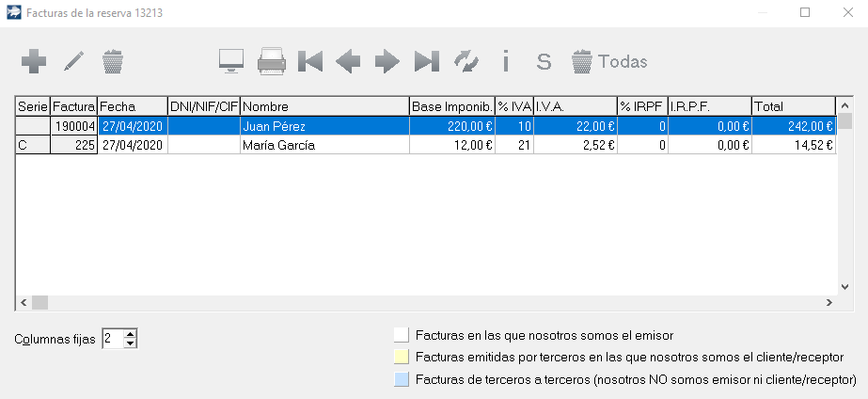Open the screen preview monitor icon

click(231, 62)
